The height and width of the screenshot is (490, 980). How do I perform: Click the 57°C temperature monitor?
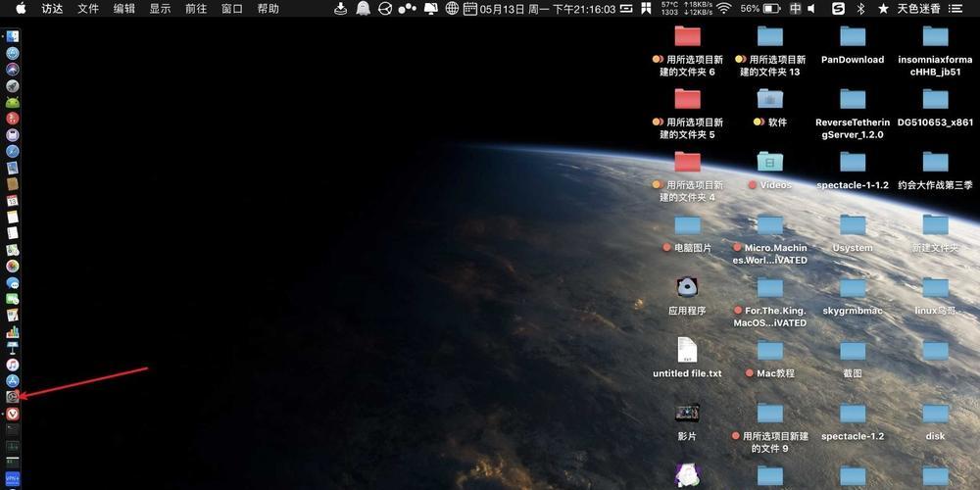(x=669, y=8)
